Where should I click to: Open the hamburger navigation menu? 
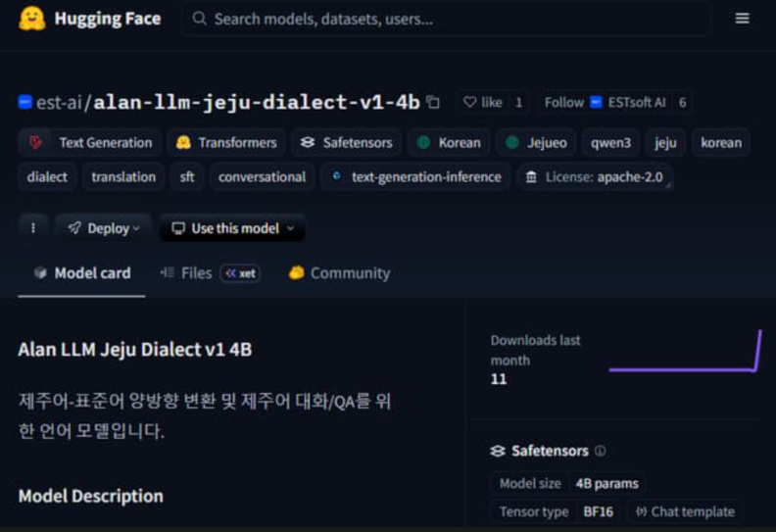coord(742,19)
